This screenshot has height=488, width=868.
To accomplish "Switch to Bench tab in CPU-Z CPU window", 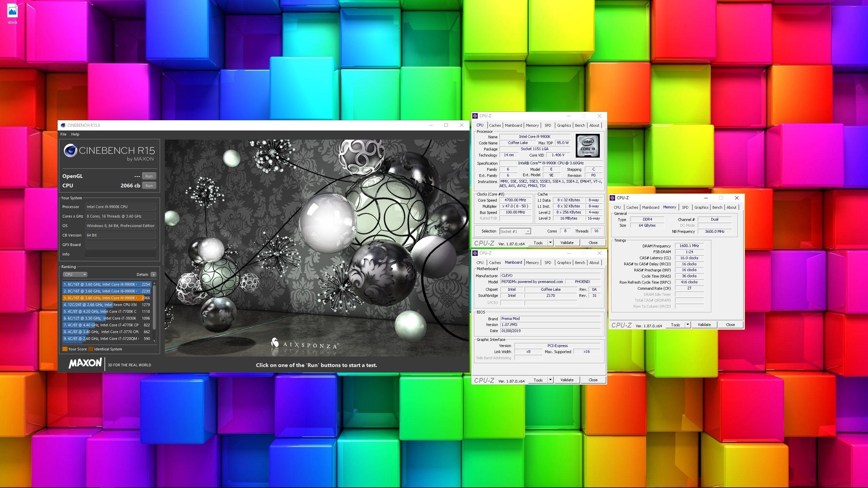I will tap(580, 125).
